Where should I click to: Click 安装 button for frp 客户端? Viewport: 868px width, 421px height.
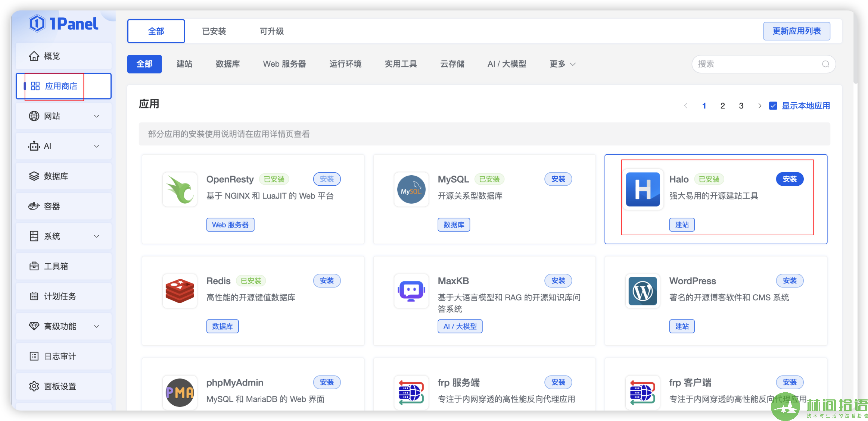(790, 382)
